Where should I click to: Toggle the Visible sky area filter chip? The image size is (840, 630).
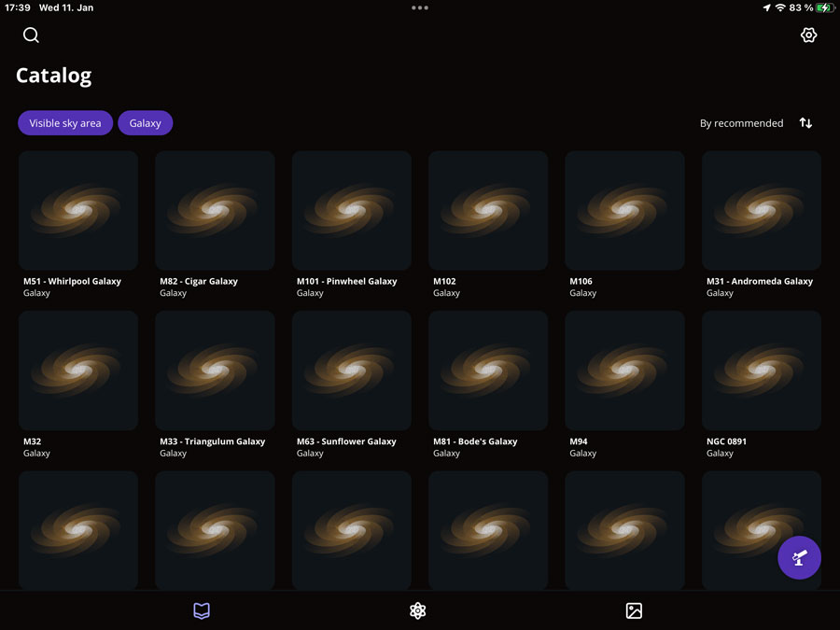click(65, 123)
